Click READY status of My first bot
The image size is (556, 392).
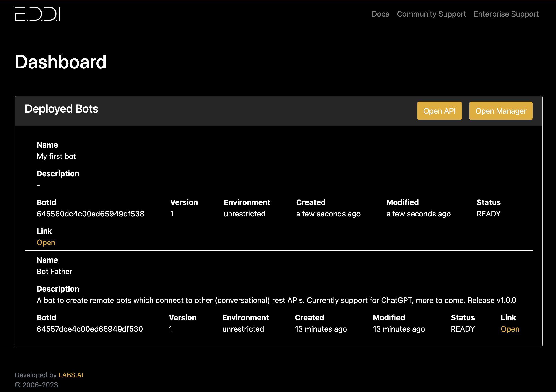tap(488, 214)
